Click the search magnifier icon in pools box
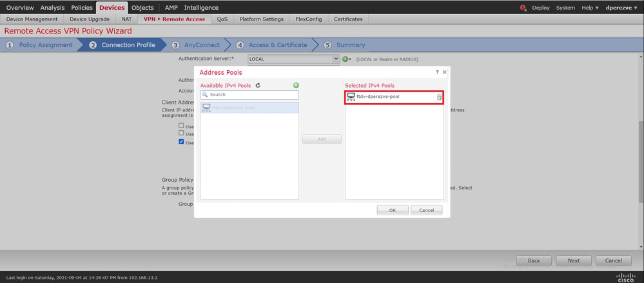The height and width of the screenshot is (283, 644). pos(206,95)
